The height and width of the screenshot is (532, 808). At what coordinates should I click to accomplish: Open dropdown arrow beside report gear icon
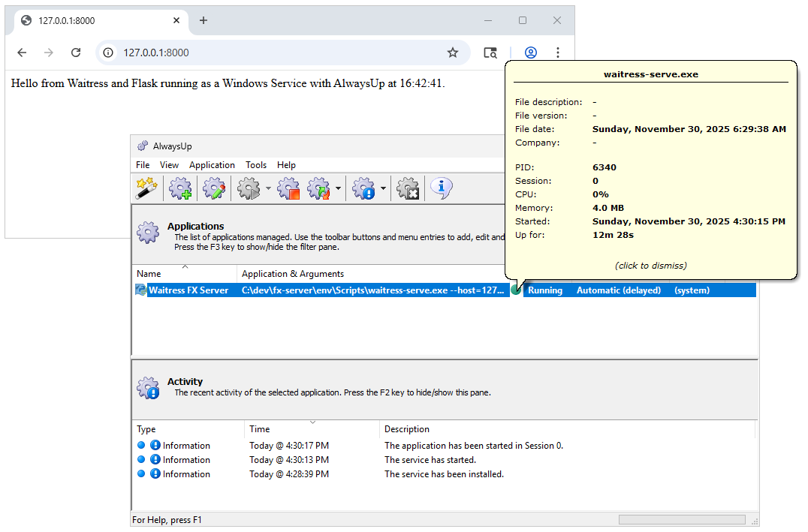pos(383,189)
